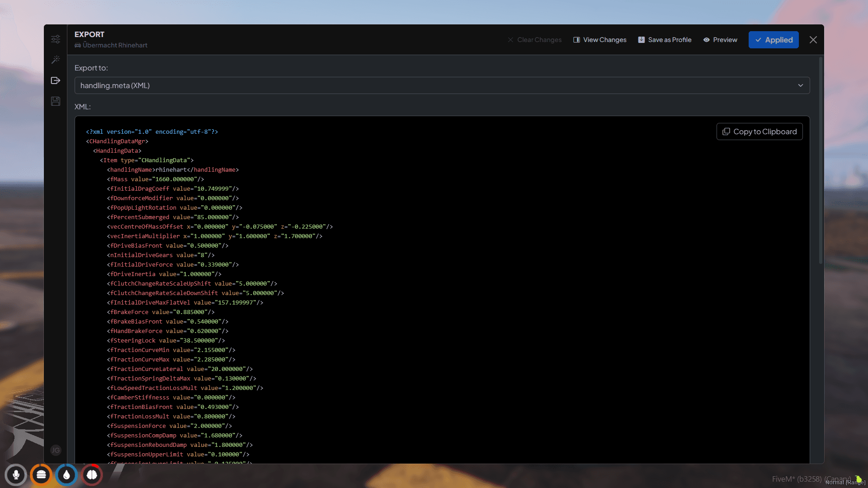Open the tuning sliders panel in the sidebar

pos(55,39)
